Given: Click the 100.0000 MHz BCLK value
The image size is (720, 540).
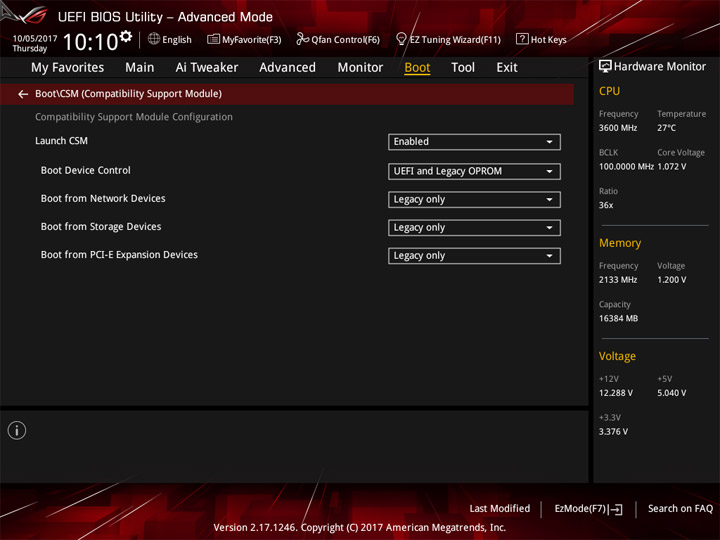Looking at the screenshot, I should click(x=626, y=167).
